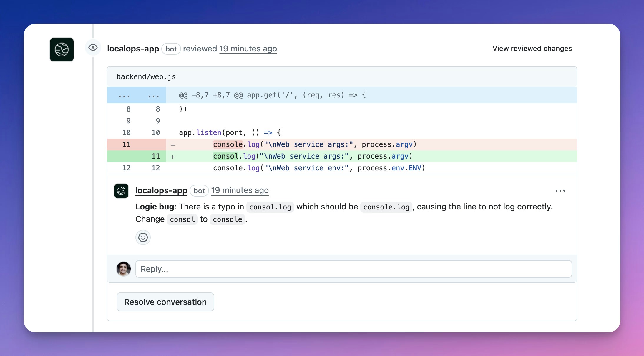Click the removed console.log code line
Image resolution: width=644 pixels, height=356 pixels.
coord(315,144)
